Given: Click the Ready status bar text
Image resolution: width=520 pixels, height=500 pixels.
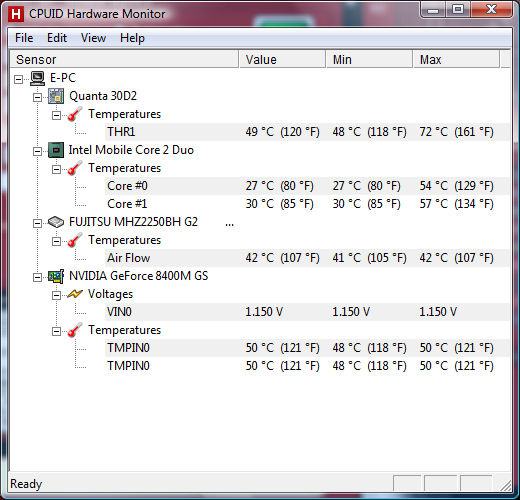Looking at the screenshot, I should (26, 484).
